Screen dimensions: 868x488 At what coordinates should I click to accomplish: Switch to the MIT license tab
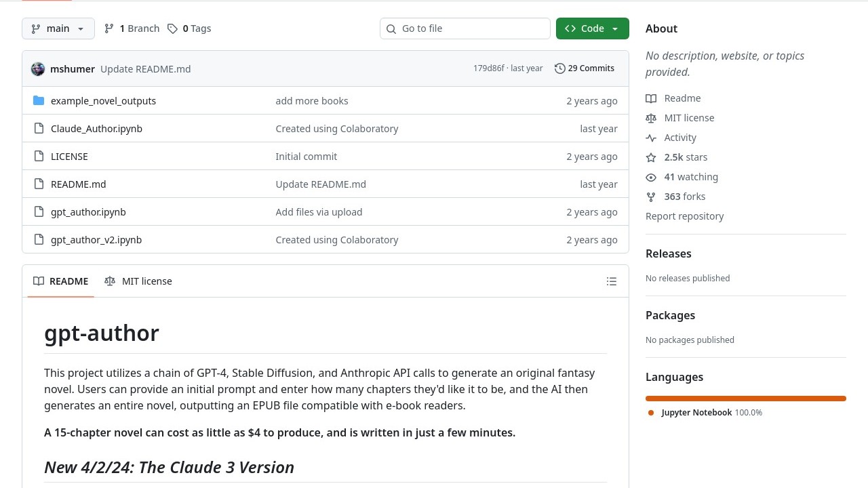pos(138,281)
